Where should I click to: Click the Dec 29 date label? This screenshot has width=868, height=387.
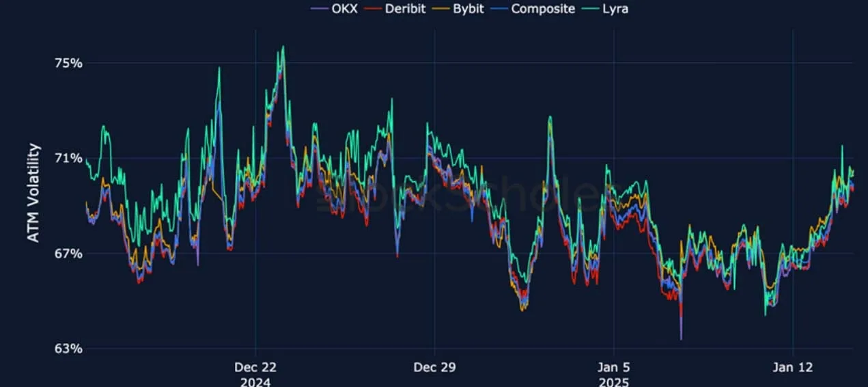(435, 367)
